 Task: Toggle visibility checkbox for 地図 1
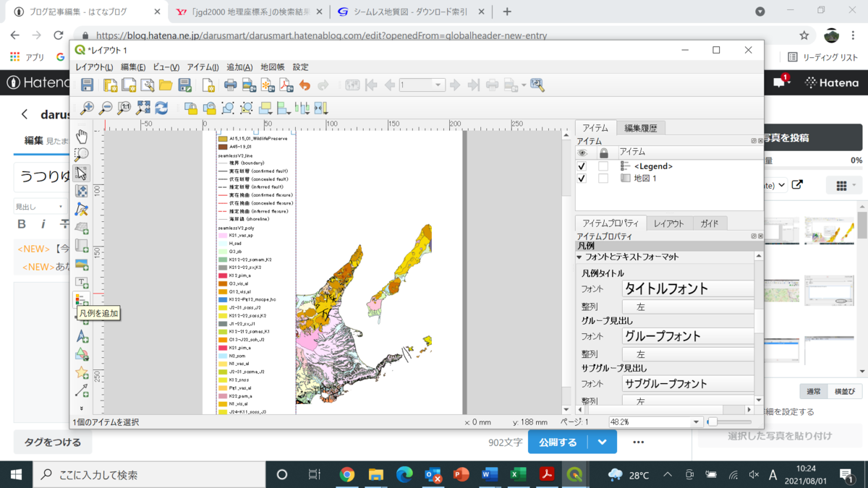pyautogui.click(x=582, y=178)
